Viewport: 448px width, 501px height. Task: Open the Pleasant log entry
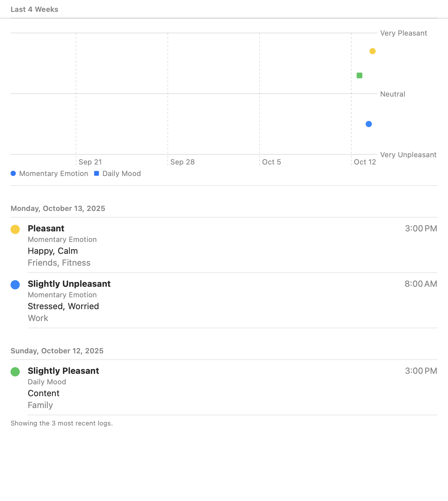[224, 245]
